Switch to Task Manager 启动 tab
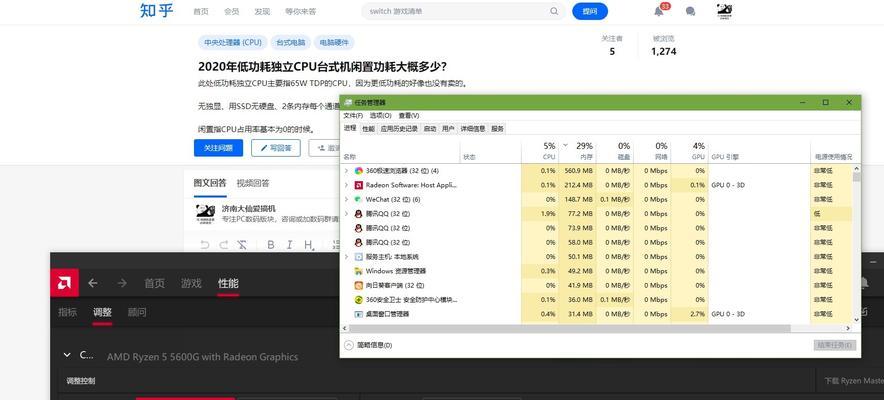This screenshot has width=884, height=400. click(430, 128)
